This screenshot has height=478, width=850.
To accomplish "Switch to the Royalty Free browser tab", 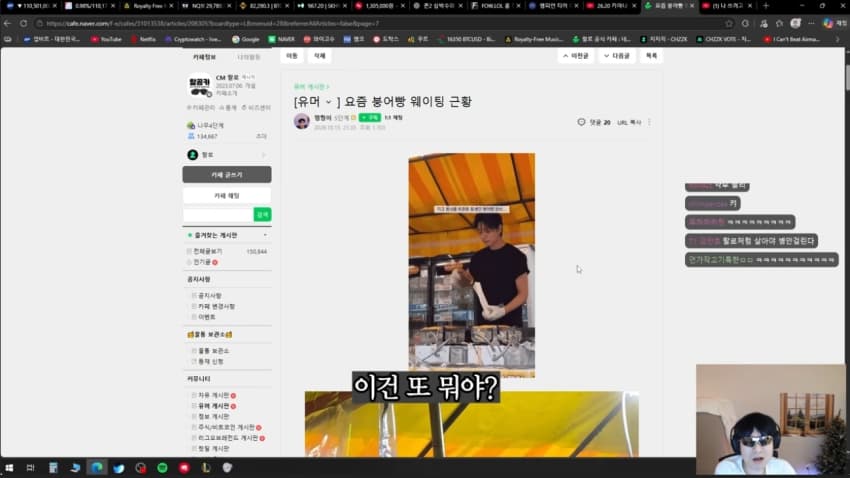I will (x=147, y=6).
